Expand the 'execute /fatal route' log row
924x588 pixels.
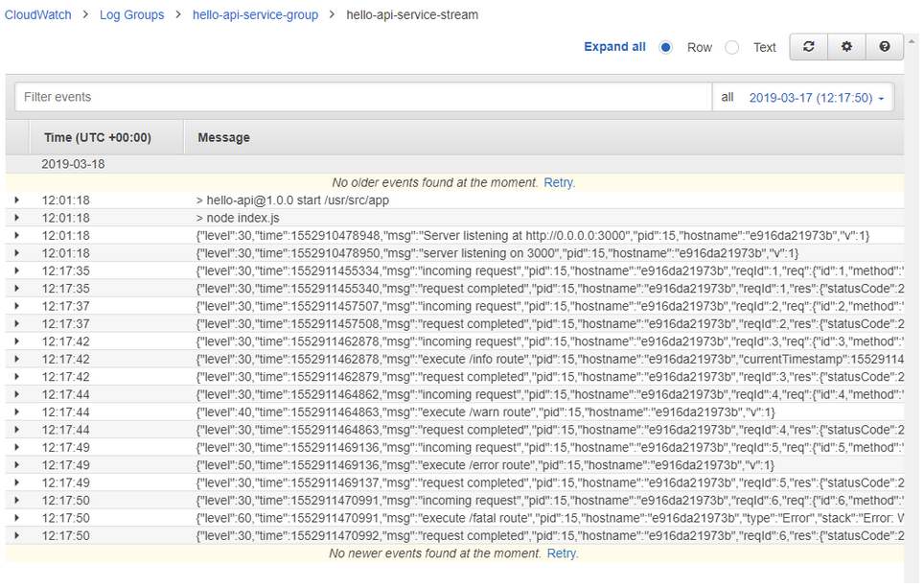[x=17, y=518]
